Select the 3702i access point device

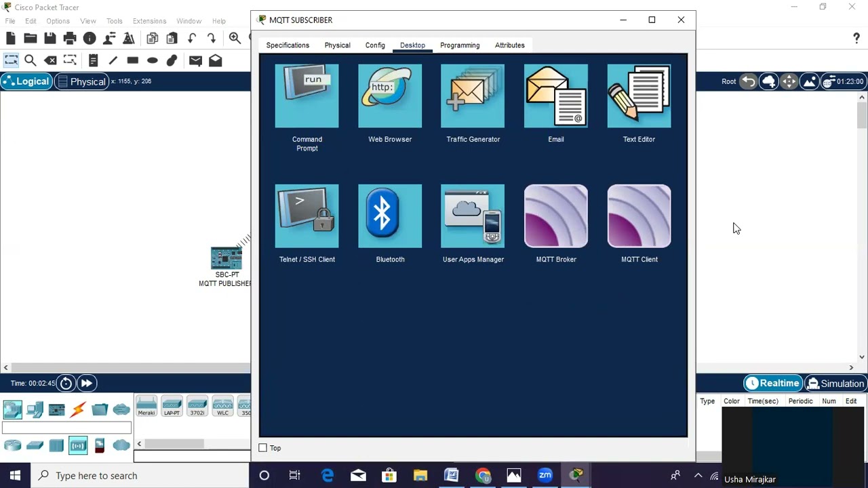coord(197,406)
